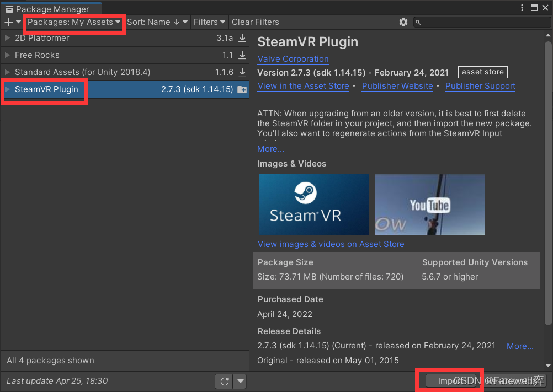Open the Sort: Name dropdown
This screenshot has width=553, height=392.
click(157, 22)
